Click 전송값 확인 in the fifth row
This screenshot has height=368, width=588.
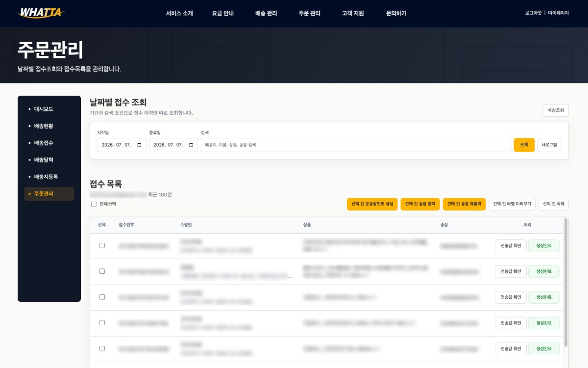[511, 349]
